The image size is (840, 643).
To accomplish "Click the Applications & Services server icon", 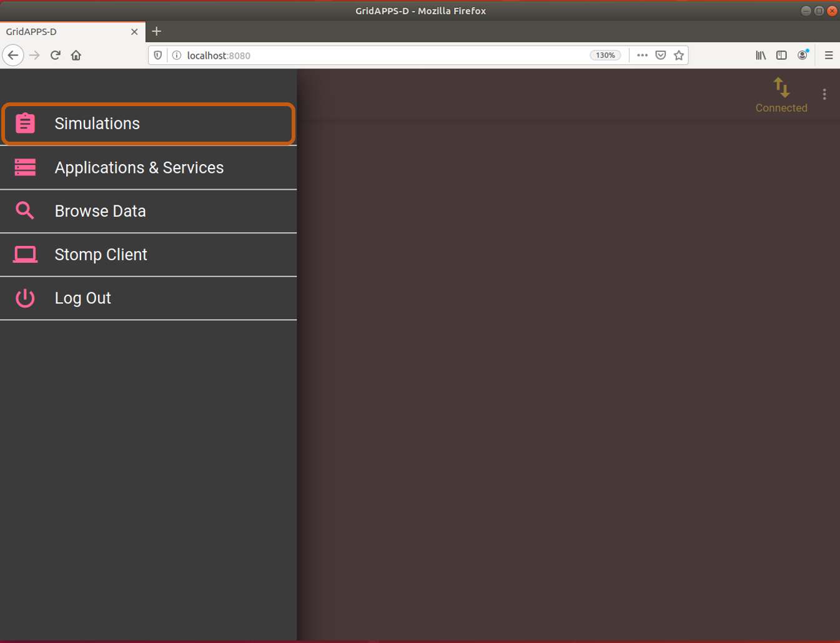I will tap(25, 167).
